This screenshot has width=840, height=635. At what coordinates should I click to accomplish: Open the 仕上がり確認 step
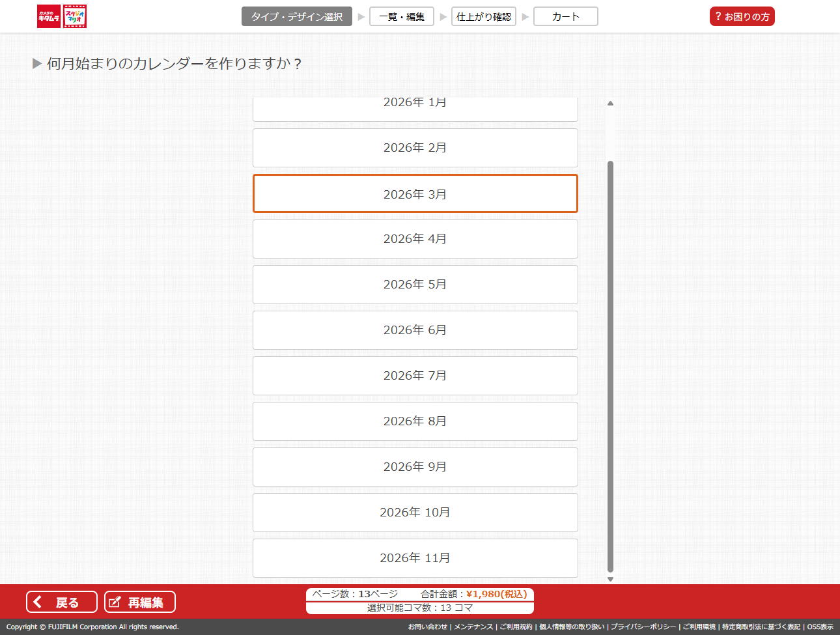tap(483, 17)
